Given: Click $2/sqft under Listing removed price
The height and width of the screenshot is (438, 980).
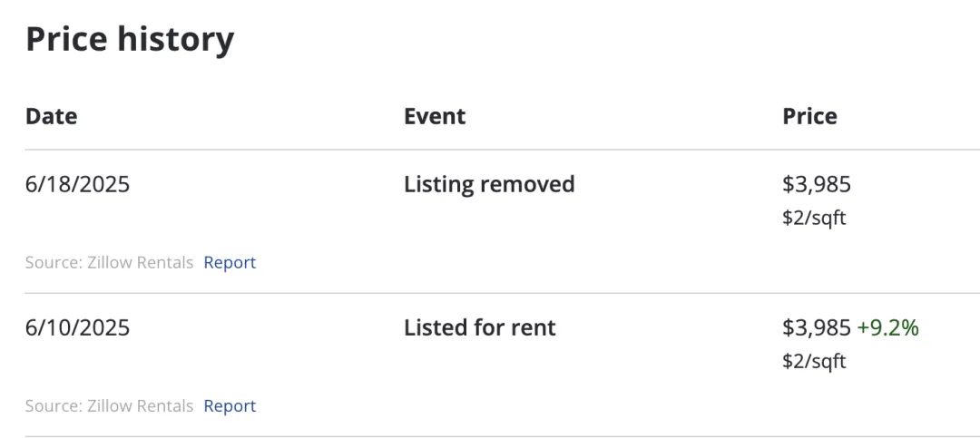Looking at the screenshot, I should pos(814,218).
